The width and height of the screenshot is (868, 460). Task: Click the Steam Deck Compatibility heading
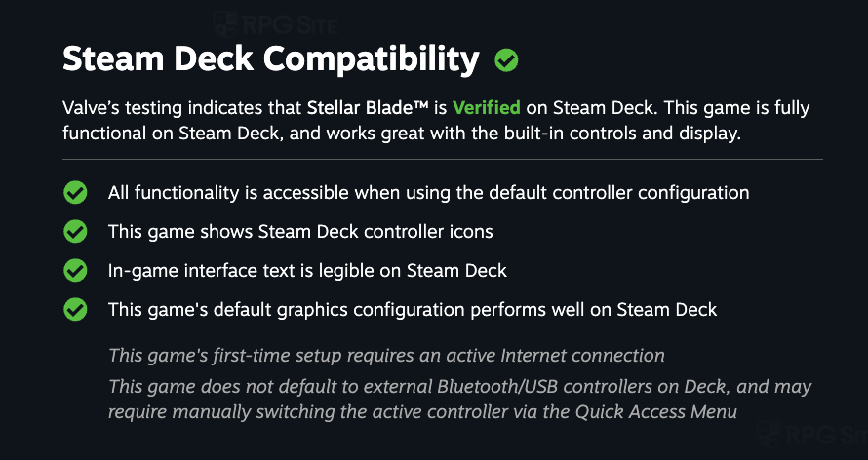pyautogui.click(x=271, y=59)
